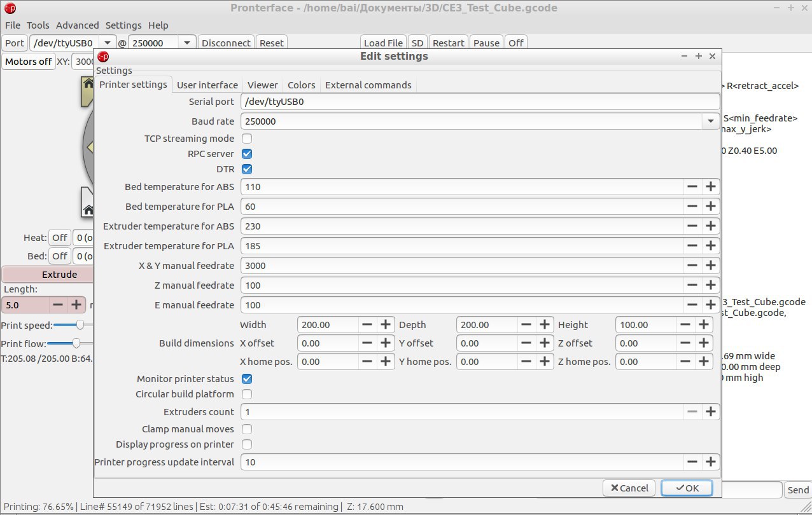812x515 pixels.
Task: Adjust the Print speed slider
Action: [x=80, y=325]
